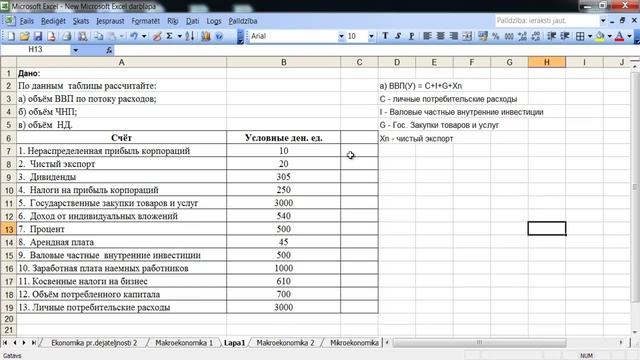Click the Copy icon in the toolbar
This screenshot has height=360, width=640.
coord(98,36)
